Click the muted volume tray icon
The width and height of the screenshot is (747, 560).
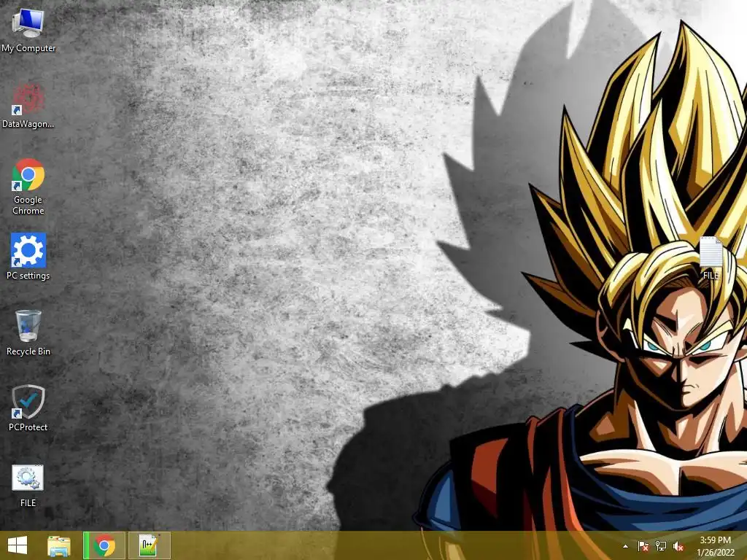[x=678, y=546]
